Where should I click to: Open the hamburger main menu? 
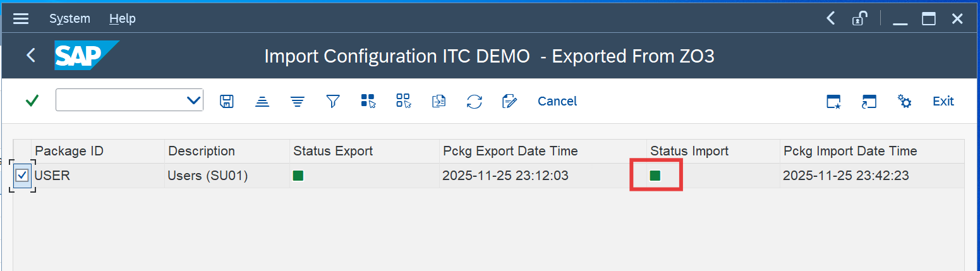21,19
